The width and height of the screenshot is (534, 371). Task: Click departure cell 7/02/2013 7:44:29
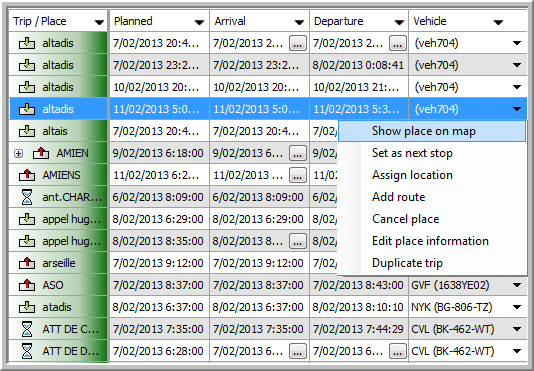click(358, 329)
